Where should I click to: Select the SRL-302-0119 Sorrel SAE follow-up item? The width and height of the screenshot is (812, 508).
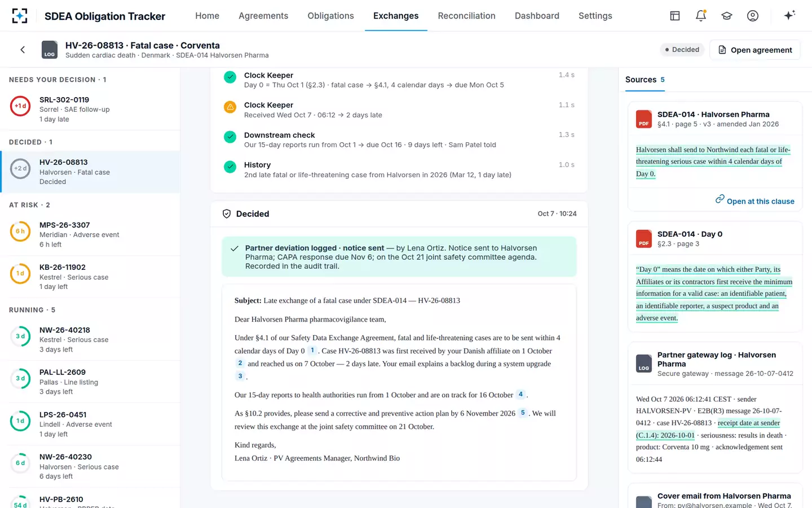click(90, 109)
